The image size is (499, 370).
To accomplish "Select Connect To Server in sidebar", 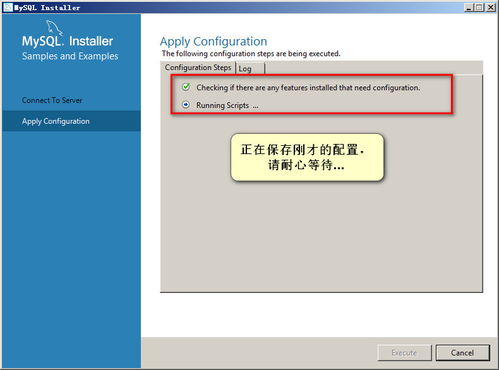I will (52, 100).
